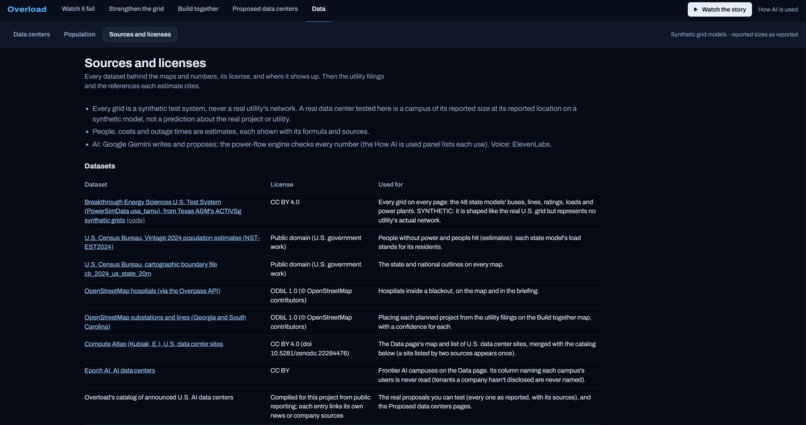Click 'Hospitals inside a blackout' description text

point(459,291)
